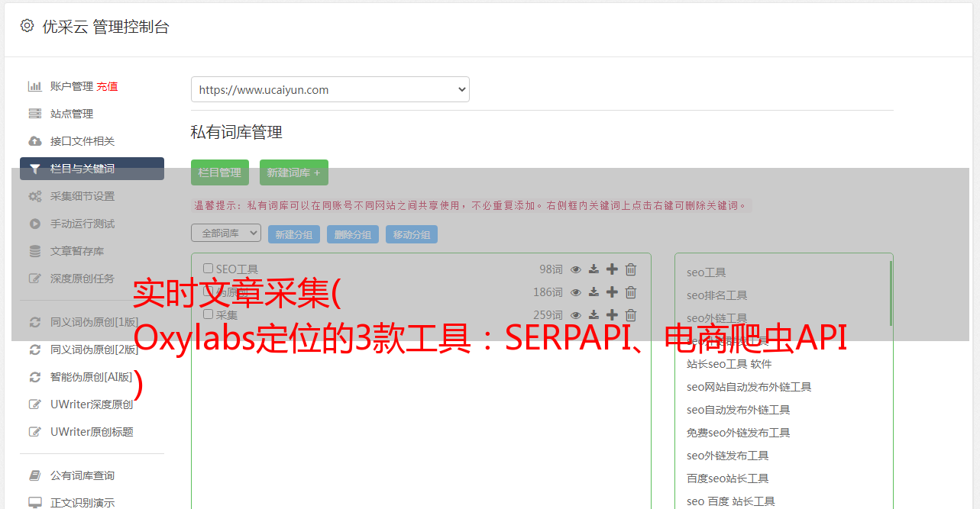
Task: Select keyword "seo自动发布外链工具"
Action: 739,410
